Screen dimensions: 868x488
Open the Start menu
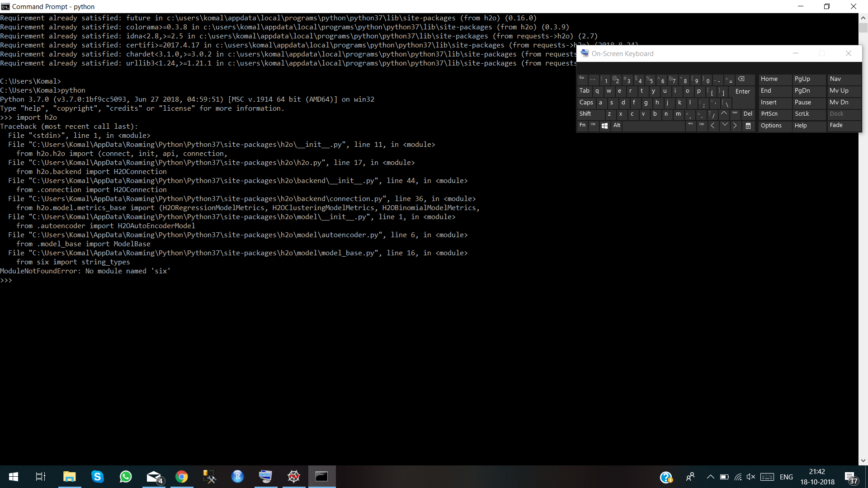point(13,477)
